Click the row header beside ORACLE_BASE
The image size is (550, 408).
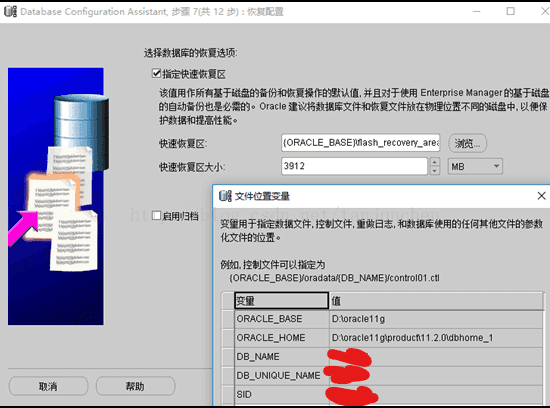click(x=228, y=319)
